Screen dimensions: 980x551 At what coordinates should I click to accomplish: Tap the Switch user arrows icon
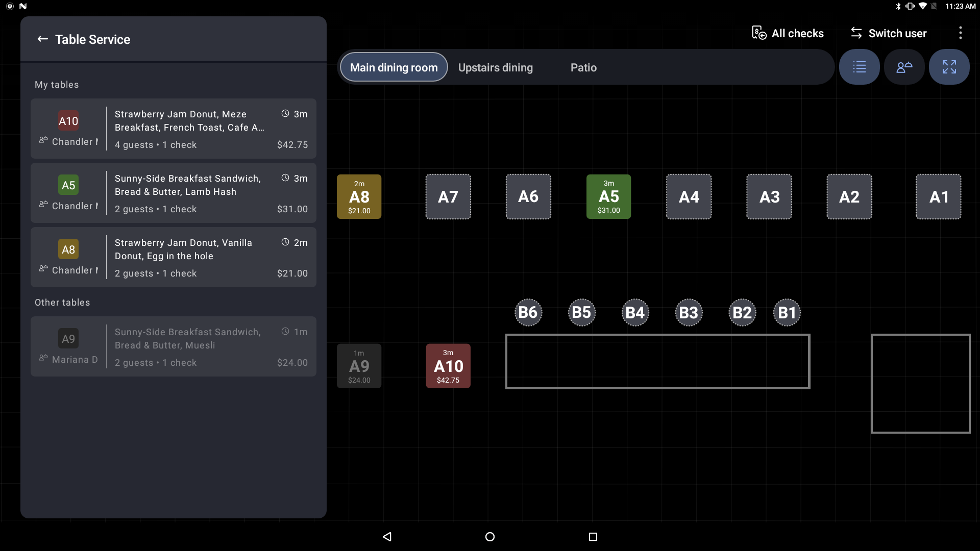point(856,33)
